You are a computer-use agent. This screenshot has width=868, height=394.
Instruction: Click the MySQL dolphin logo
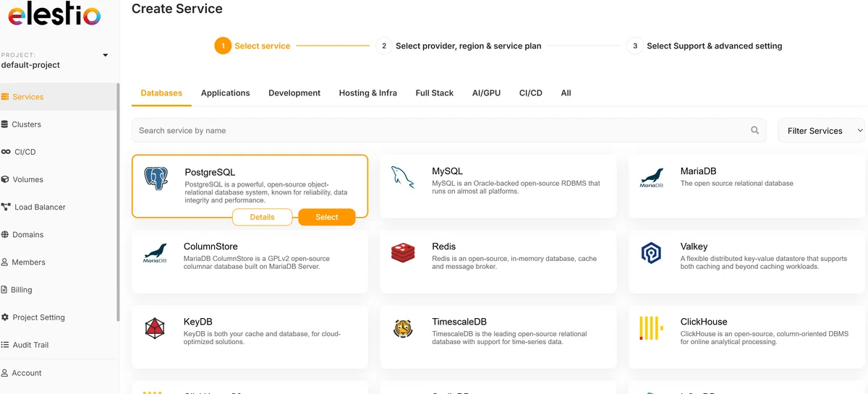pos(403,177)
